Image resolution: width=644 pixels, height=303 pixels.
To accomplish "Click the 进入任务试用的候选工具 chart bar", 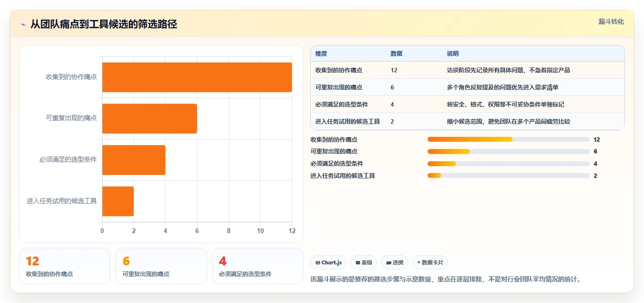I will [x=118, y=201].
